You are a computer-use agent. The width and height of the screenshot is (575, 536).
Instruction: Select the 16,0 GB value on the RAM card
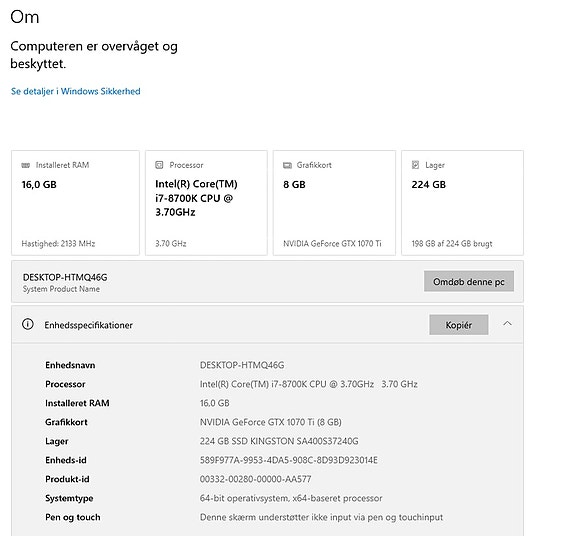(39, 184)
